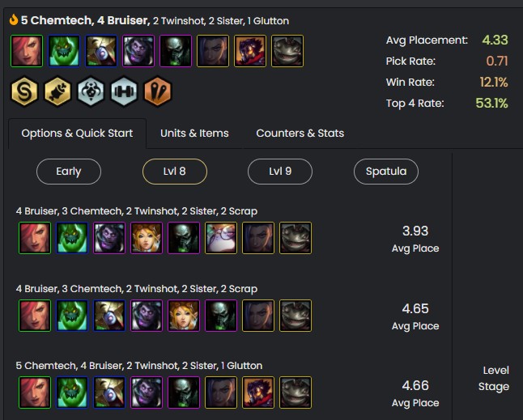Screen dimensions: 523x420
Task: Toggle the Lvl 9 filter pill
Action: [x=280, y=172]
